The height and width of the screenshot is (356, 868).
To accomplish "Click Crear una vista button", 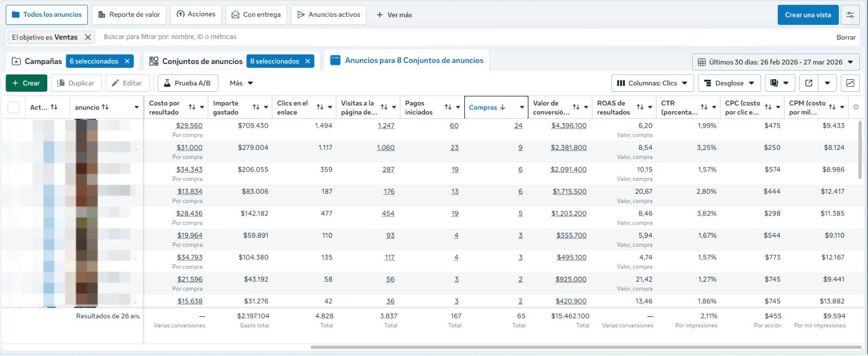I will [x=808, y=15].
